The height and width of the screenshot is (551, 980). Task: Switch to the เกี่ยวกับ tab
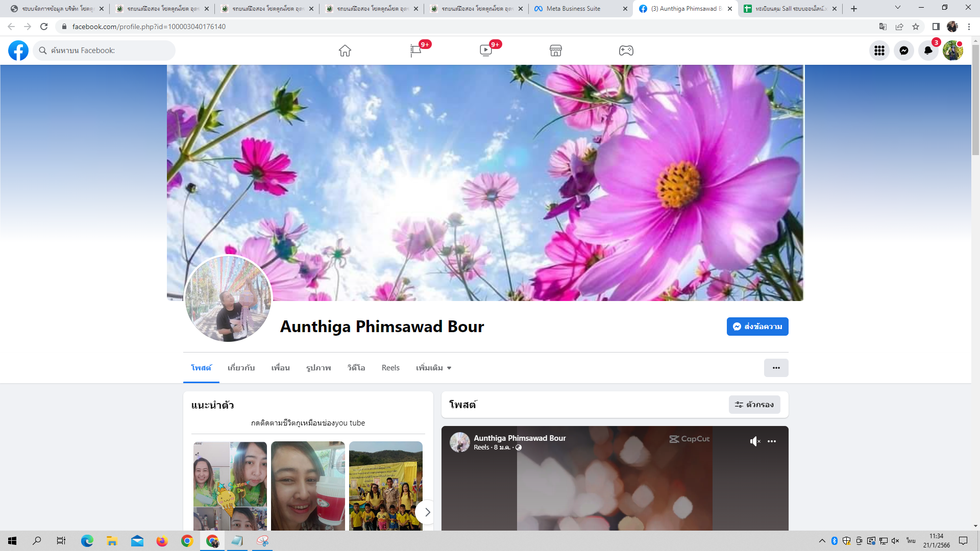241,368
